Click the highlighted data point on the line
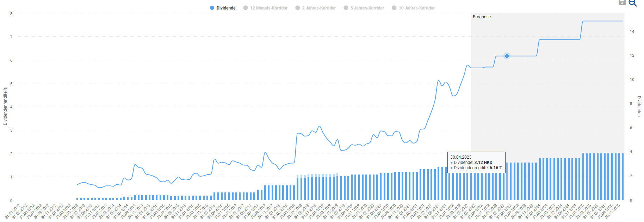This screenshot has height=222, width=644. click(x=507, y=56)
